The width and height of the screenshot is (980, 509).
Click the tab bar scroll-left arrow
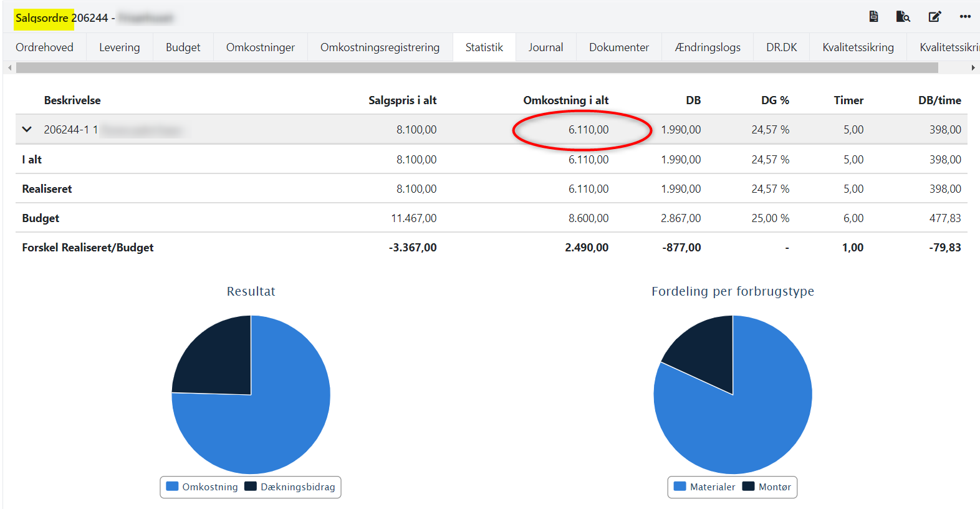9,68
